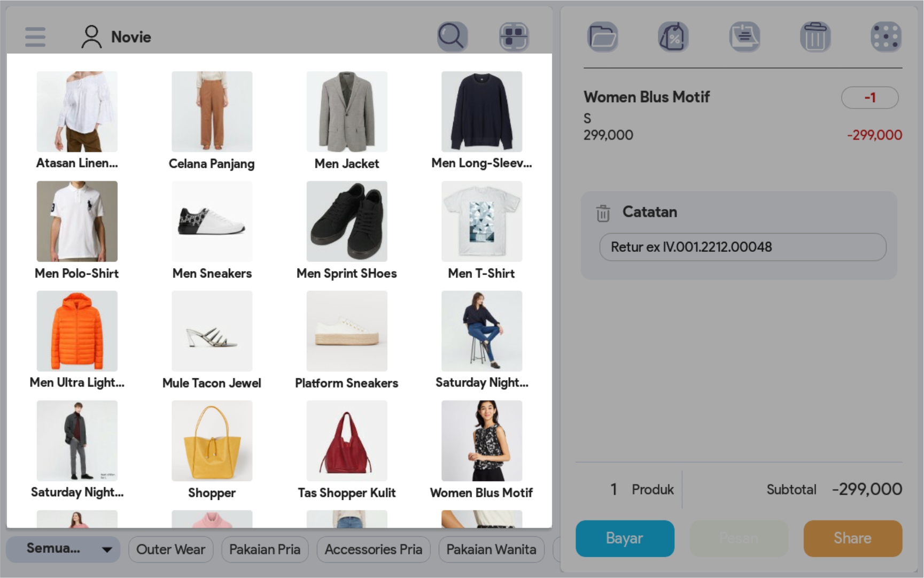Delete cart using top trash icon
This screenshot has height=578, width=924.
click(x=815, y=37)
